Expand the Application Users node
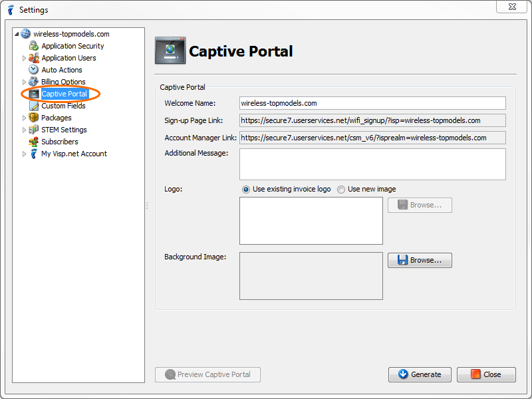This screenshot has height=399, width=532. (24, 58)
